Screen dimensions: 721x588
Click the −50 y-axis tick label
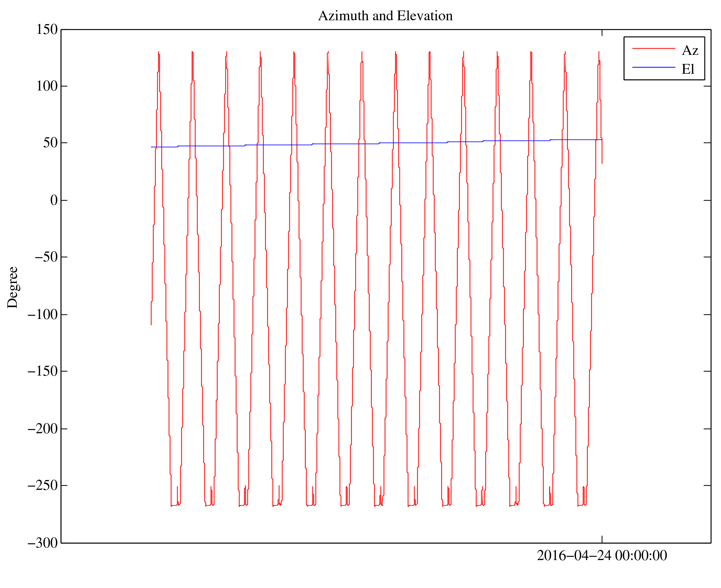(x=46, y=257)
